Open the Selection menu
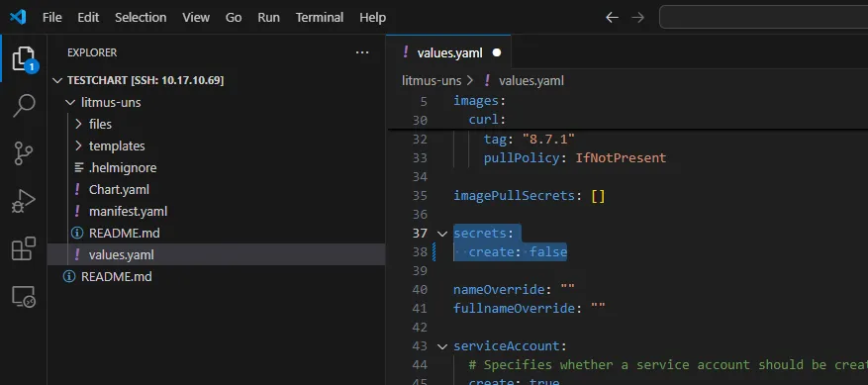 coord(141,17)
